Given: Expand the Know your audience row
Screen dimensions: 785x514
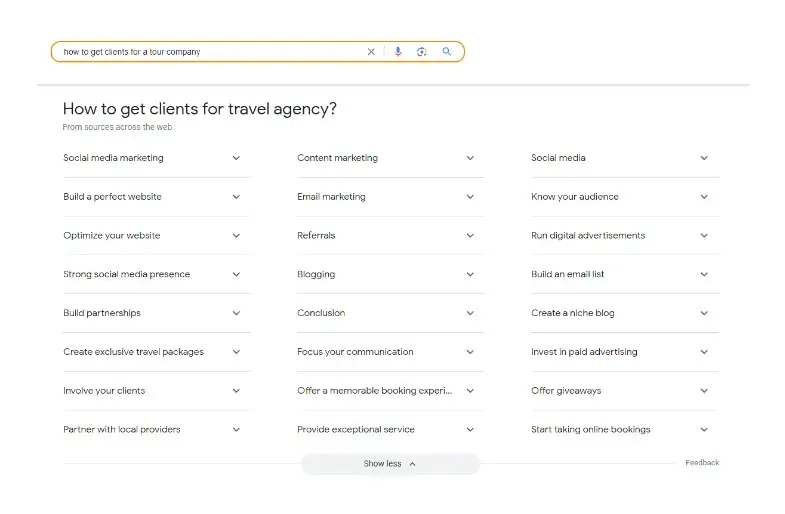Looking at the screenshot, I should pos(625,197).
